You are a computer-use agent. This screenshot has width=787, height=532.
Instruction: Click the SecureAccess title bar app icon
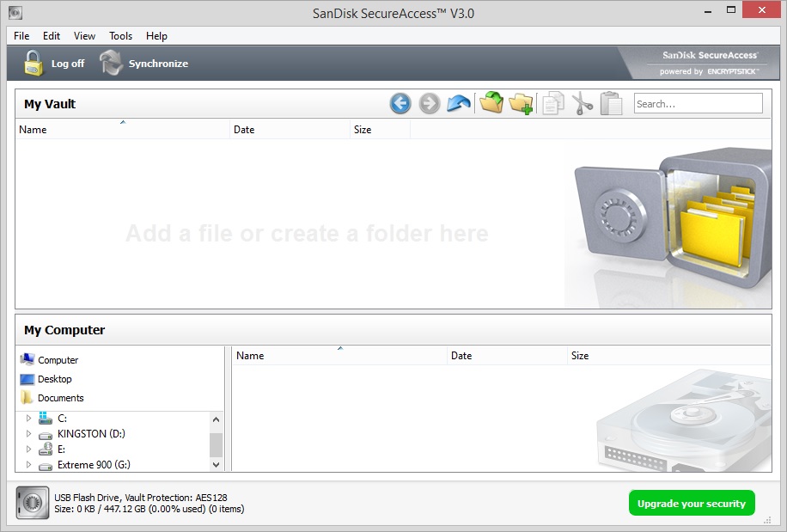[x=15, y=13]
